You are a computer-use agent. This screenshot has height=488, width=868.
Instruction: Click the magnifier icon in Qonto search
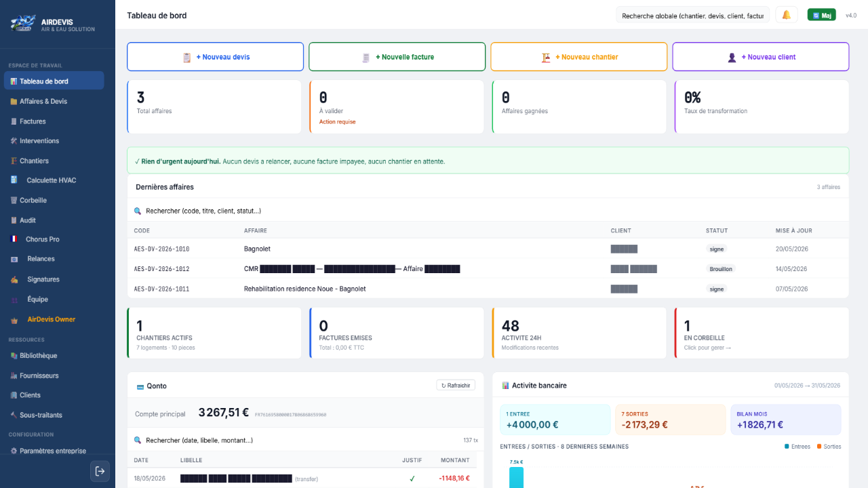[138, 441]
